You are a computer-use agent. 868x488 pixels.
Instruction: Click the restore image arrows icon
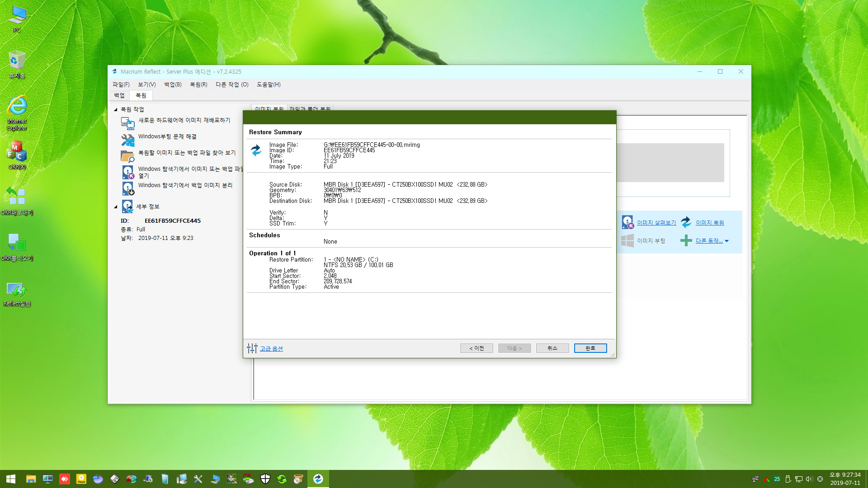point(686,222)
